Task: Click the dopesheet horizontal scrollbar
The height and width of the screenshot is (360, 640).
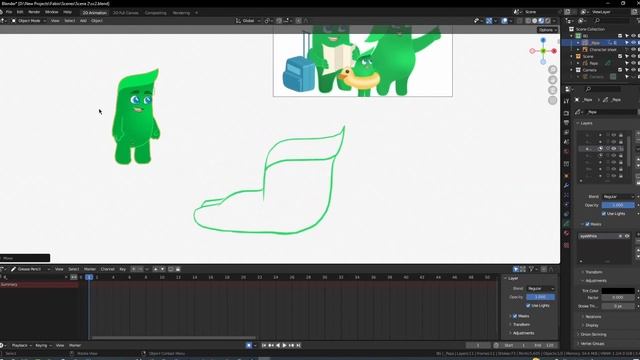Action: [x=173, y=338]
